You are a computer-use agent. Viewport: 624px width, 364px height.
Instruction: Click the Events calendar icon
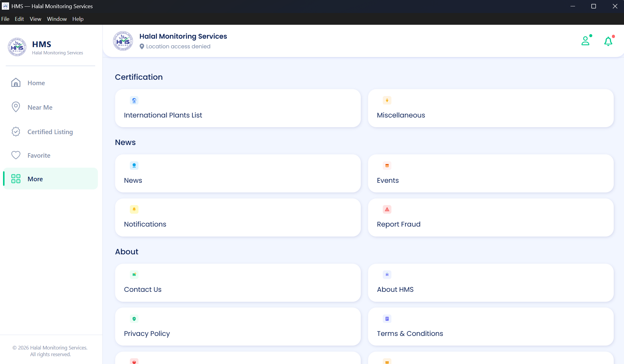387,166
